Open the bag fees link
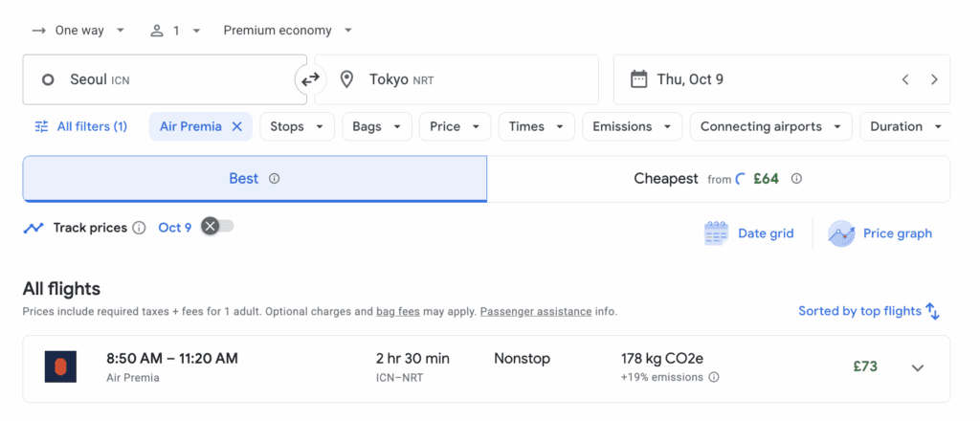Viewport: 980px width, 421px height. click(x=400, y=312)
